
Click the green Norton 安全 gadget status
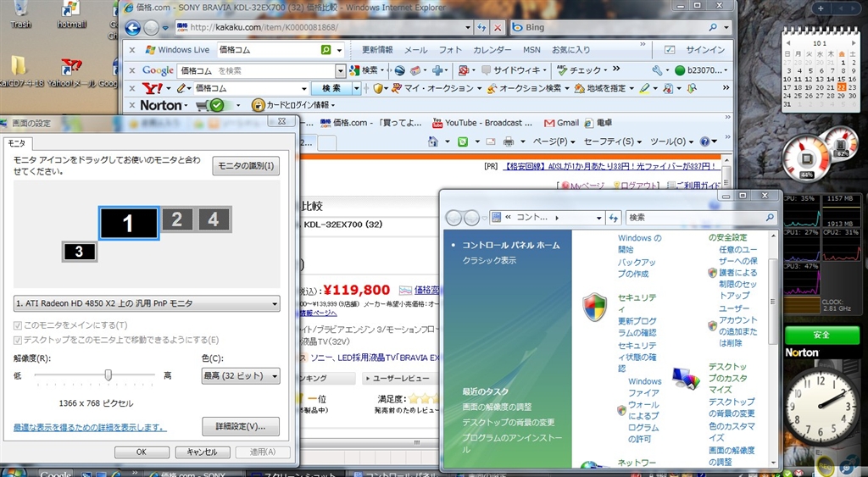tap(822, 336)
